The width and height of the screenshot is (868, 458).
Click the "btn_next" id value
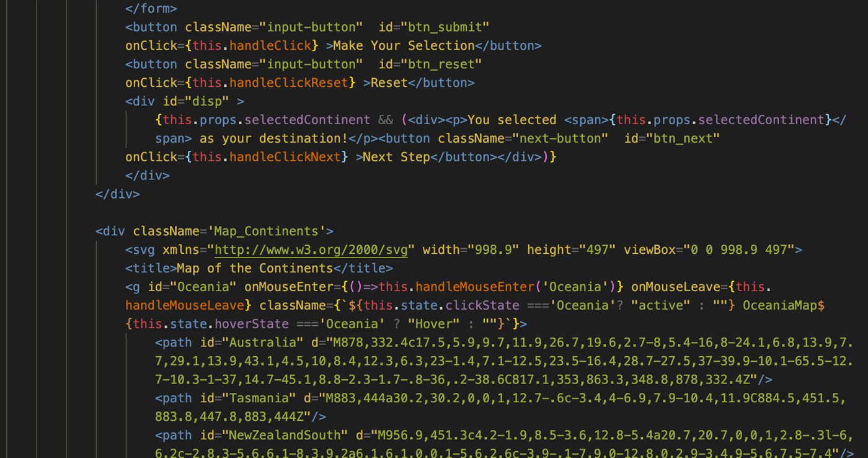click(x=683, y=139)
